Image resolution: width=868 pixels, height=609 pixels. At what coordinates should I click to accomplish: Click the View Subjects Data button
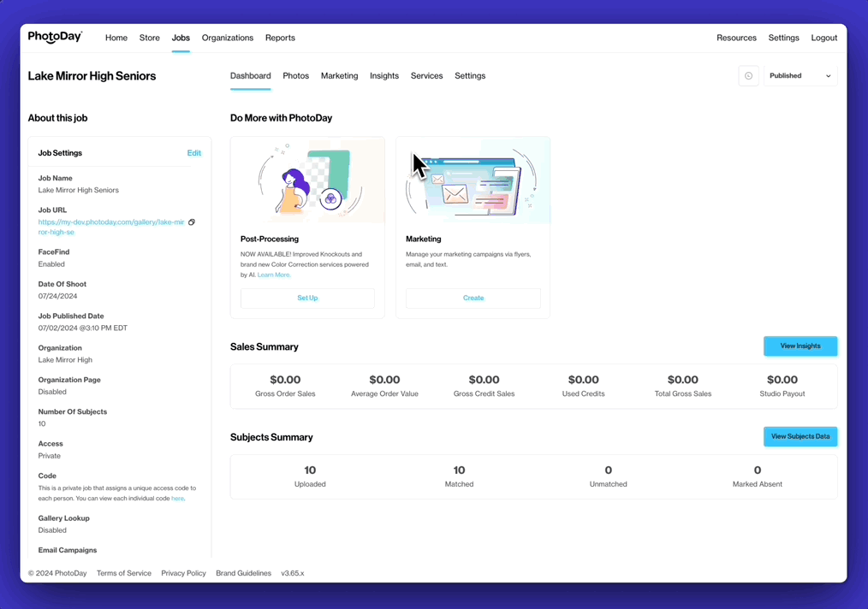tap(800, 436)
